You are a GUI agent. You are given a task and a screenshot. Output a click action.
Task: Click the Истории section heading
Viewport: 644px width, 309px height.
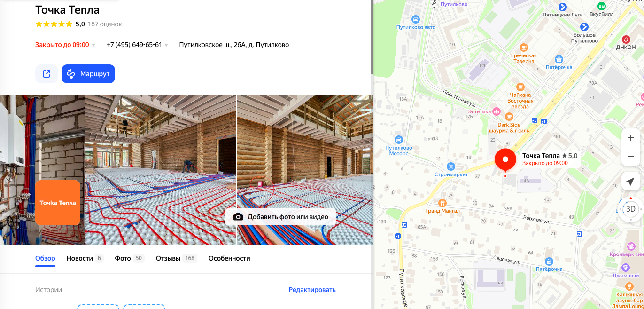click(x=48, y=290)
